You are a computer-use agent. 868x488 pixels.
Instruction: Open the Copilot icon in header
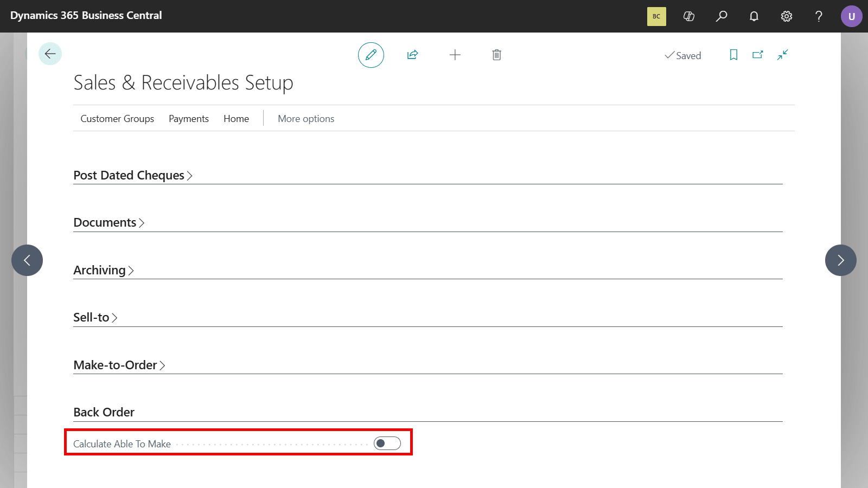tap(689, 16)
